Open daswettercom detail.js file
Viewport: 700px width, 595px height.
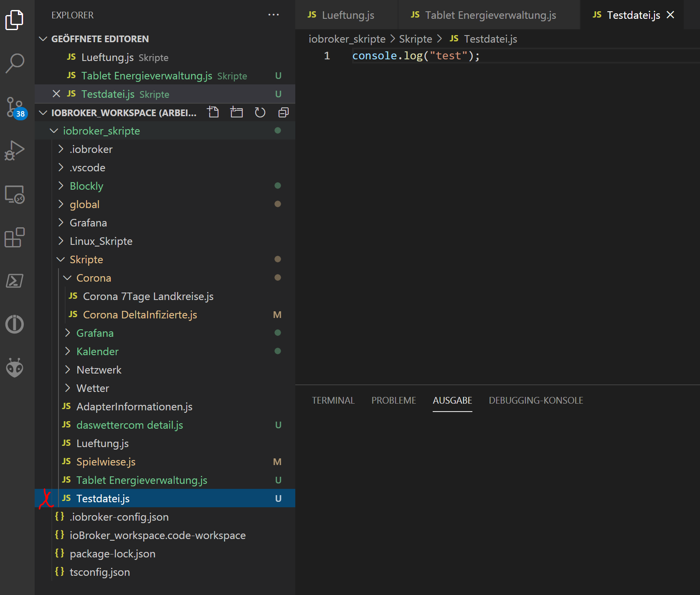165,425
